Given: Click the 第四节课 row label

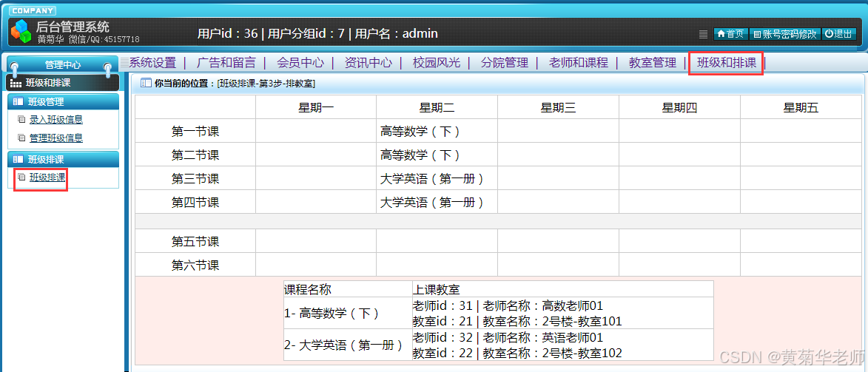Looking at the screenshot, I should 195,203.
